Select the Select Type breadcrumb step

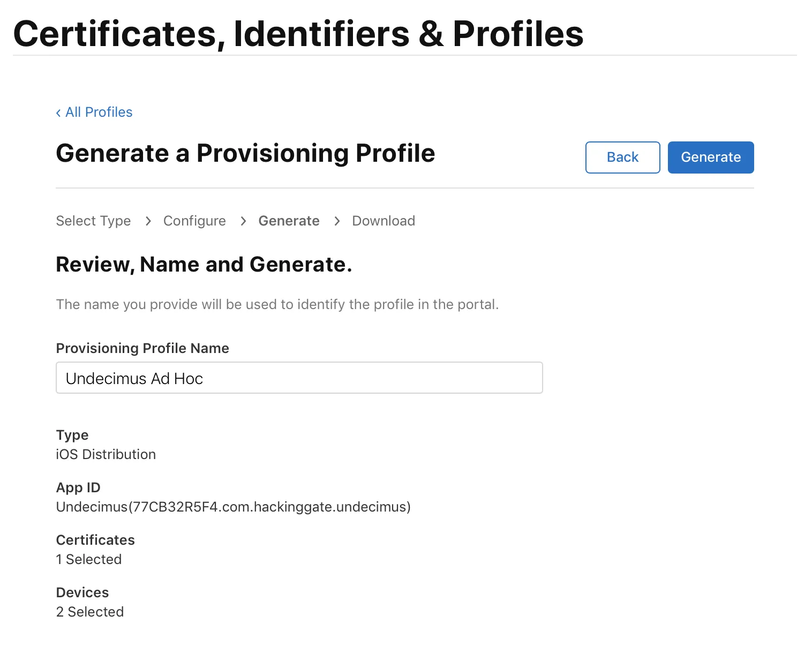93,221
